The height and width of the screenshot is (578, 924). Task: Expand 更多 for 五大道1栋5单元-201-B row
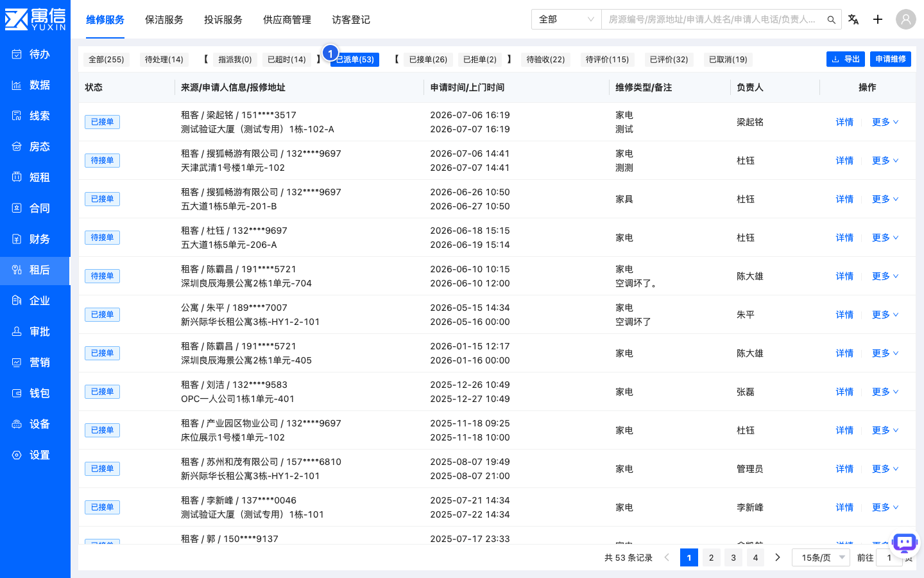point(886,199)
